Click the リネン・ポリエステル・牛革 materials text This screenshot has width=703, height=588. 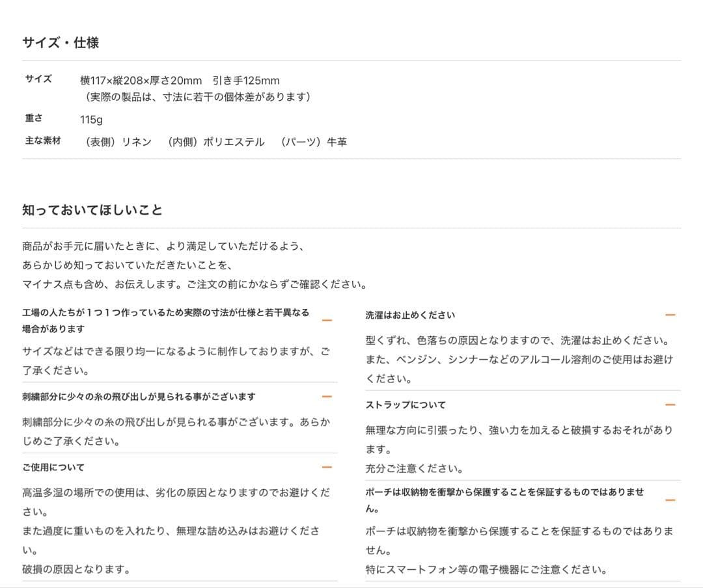click(214, 142)
